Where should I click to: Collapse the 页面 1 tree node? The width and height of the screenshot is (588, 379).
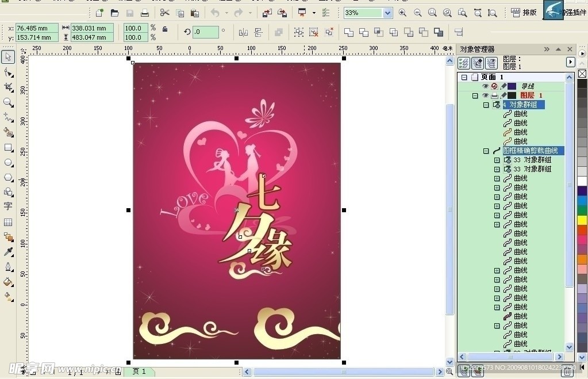coord(464,77)
